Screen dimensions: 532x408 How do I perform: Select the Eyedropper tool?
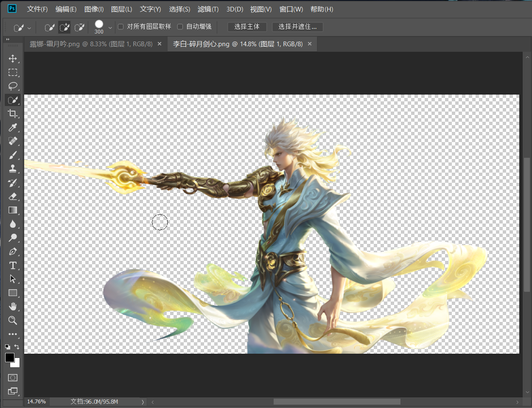[13, 128]
